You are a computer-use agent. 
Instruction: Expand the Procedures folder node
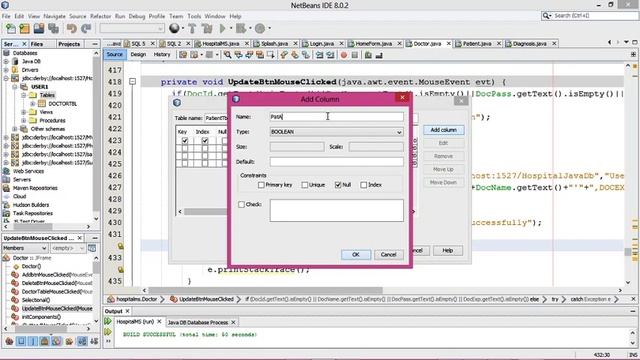click(x=23, y=120)
